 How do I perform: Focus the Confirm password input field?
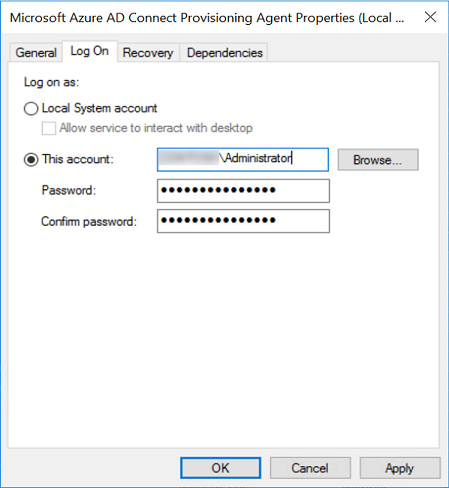243,221
